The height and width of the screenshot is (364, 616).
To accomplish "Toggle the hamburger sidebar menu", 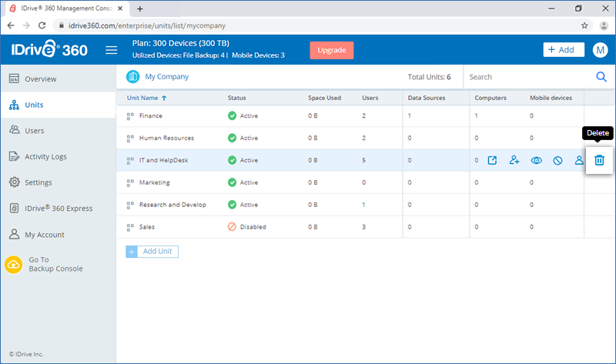I will (111, 50).
